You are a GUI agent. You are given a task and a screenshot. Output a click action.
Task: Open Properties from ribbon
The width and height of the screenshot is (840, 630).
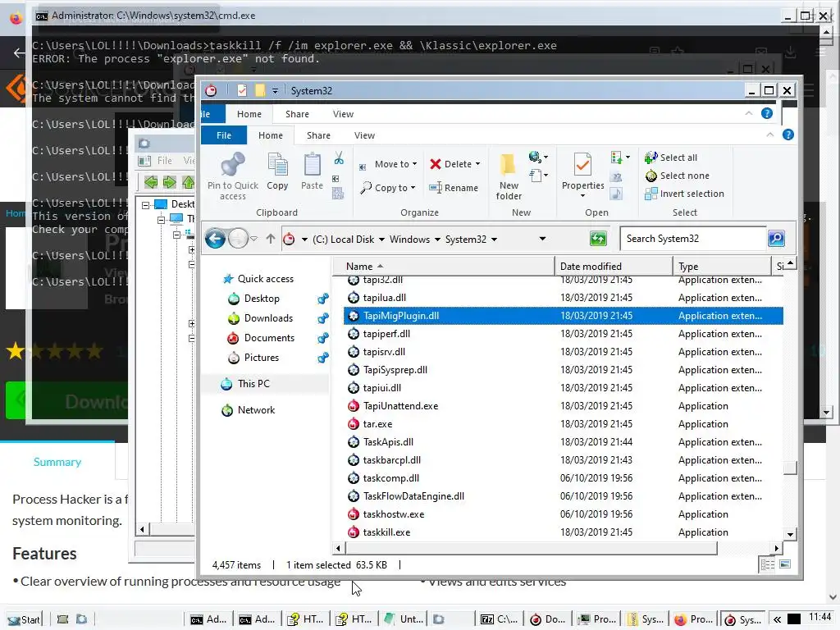click(x=583, y=176)
